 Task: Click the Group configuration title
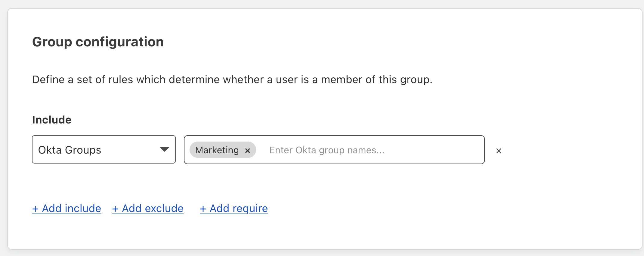[98, 42]
